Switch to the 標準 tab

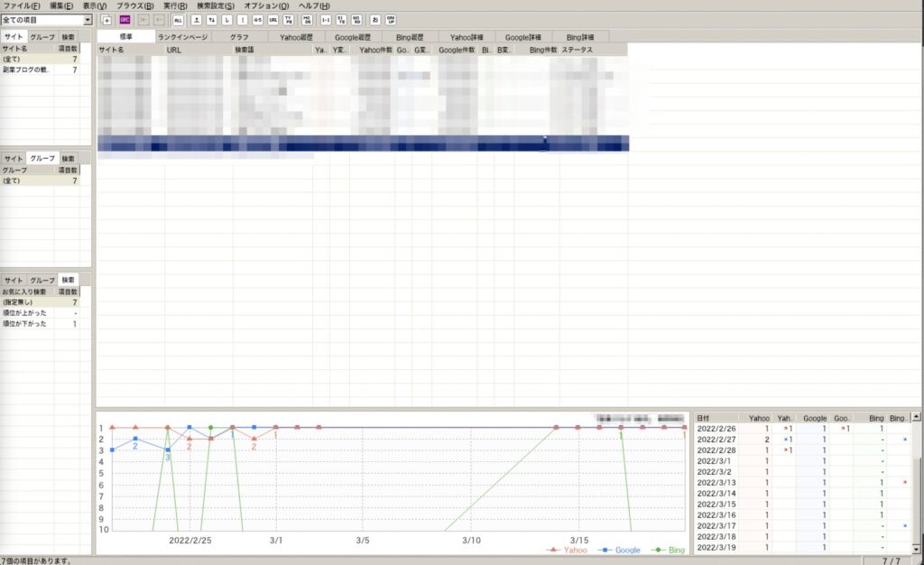click(x=126, y=36)
